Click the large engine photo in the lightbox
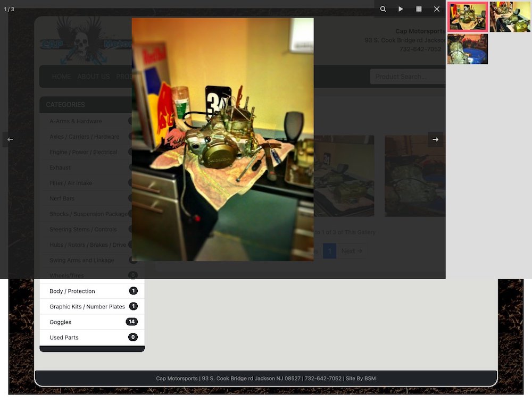The width and height of the screenshot is (532, 403). tap(222, 139)
